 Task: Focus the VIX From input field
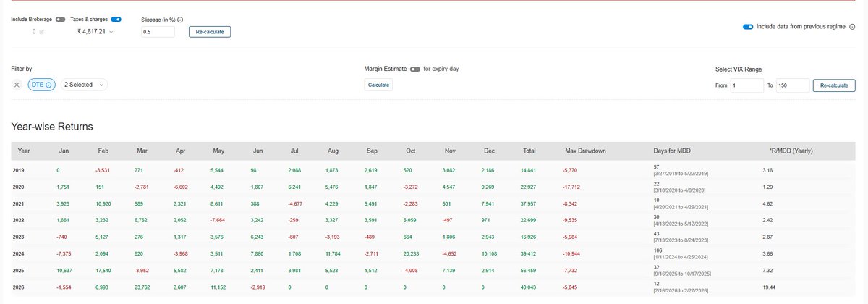747,85
